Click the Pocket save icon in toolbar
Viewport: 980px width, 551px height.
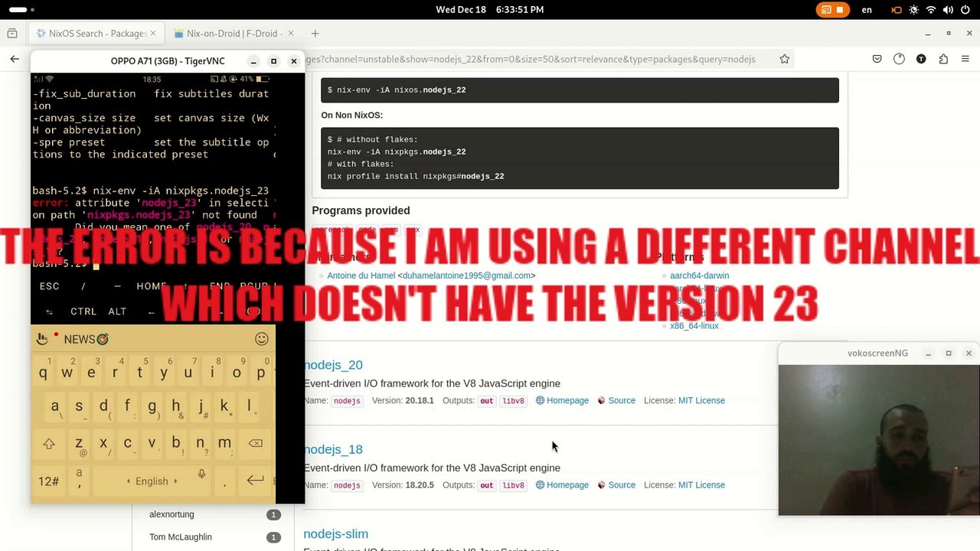pos(877,59)
